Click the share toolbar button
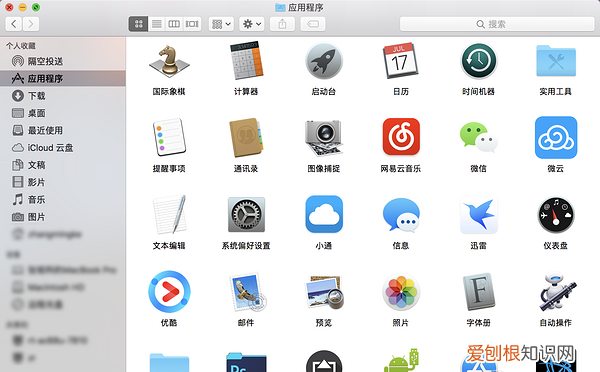The image size is (600, 372). (x=282, y=24)
